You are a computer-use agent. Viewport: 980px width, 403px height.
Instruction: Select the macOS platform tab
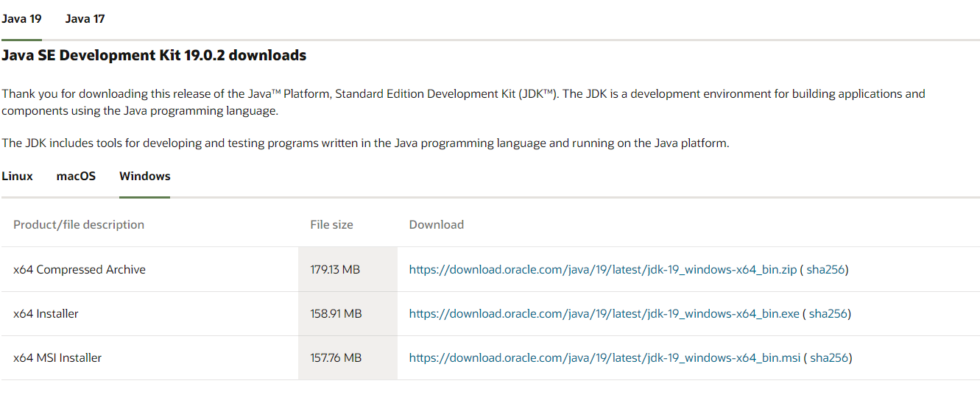click(76, 176)
